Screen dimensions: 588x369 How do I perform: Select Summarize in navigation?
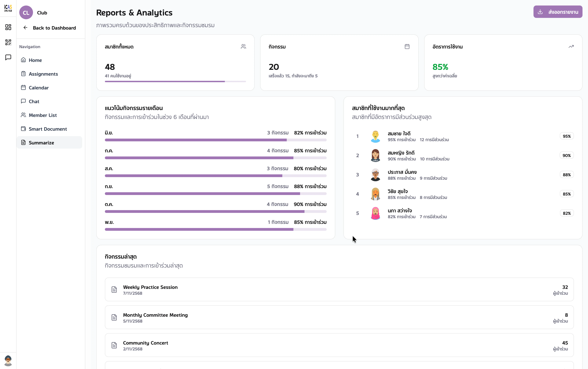click(x=49, y=143)
